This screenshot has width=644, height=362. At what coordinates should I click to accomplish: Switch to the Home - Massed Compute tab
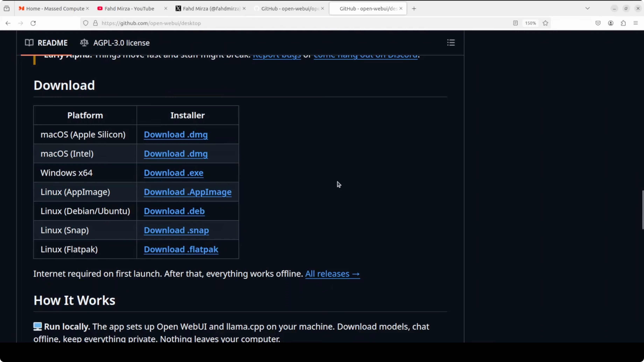[55, 9]
